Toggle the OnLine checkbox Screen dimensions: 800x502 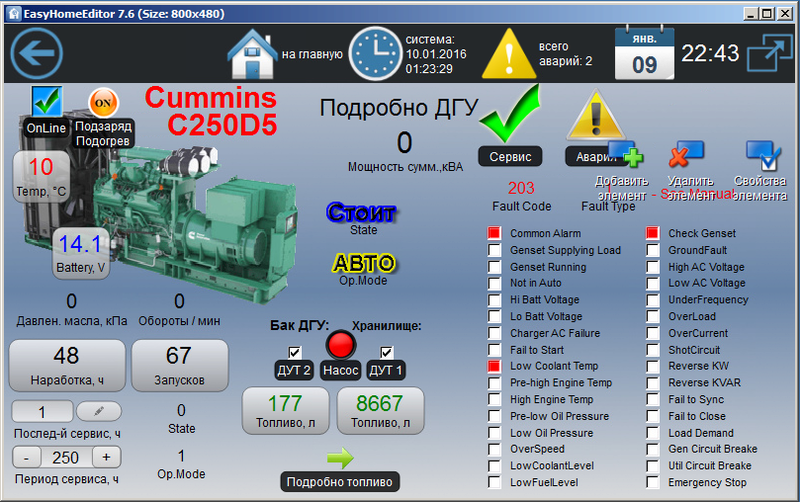46,101
